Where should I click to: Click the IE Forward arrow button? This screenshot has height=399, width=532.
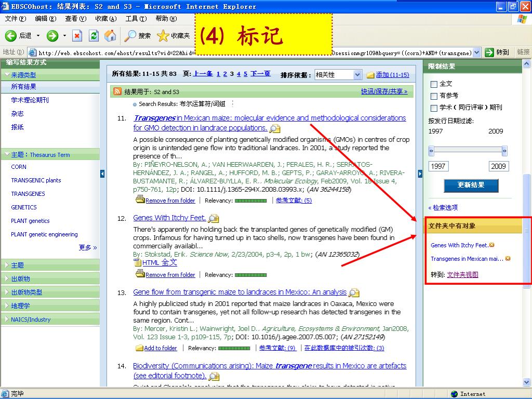[52, 36]
